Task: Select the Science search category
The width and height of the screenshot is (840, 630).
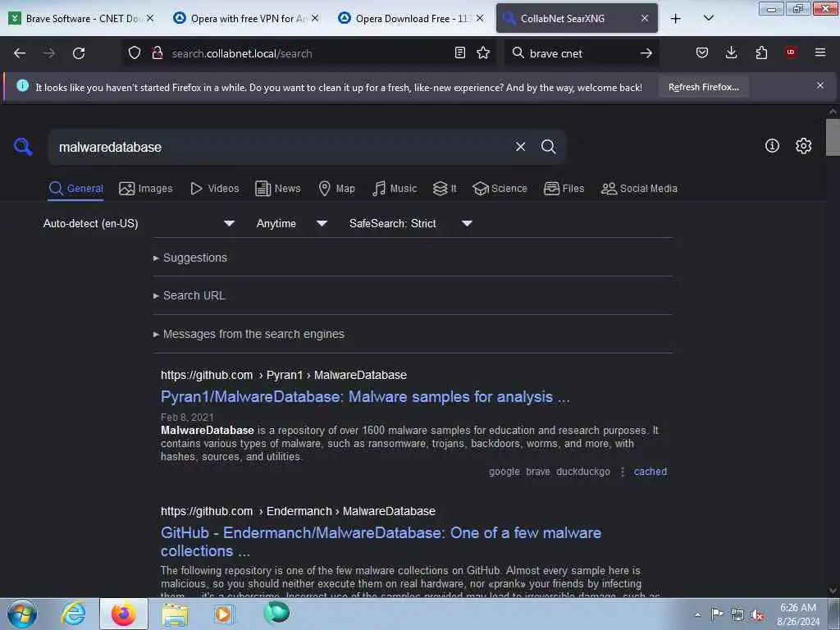Action: pyautogui.click(x=500, y=189)
